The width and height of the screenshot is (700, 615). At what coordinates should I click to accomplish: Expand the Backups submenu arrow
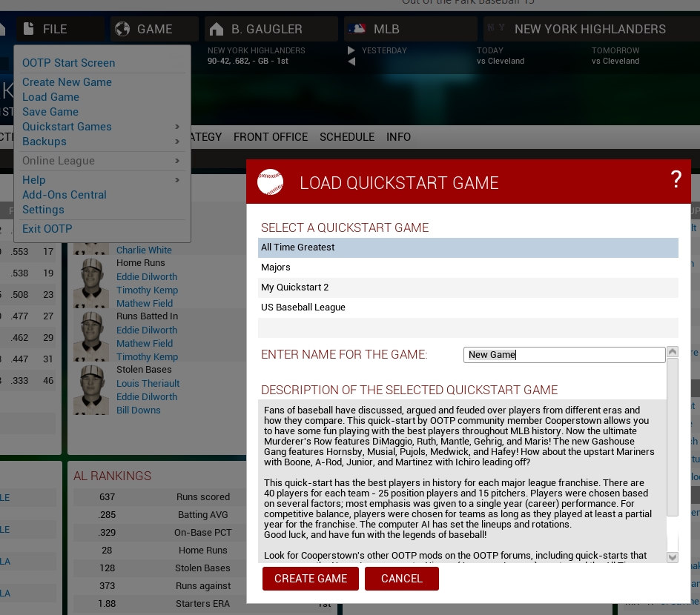[177, 142]
